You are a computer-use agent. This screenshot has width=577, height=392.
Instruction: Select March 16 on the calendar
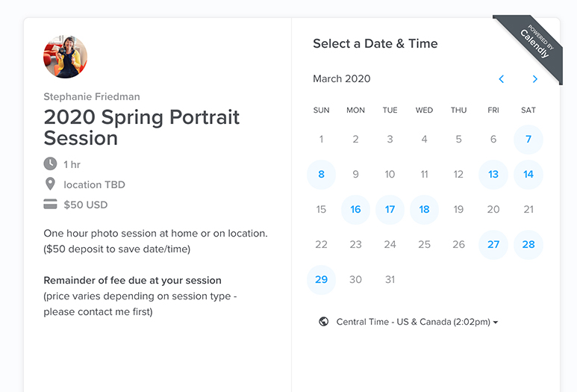[356, 210]
